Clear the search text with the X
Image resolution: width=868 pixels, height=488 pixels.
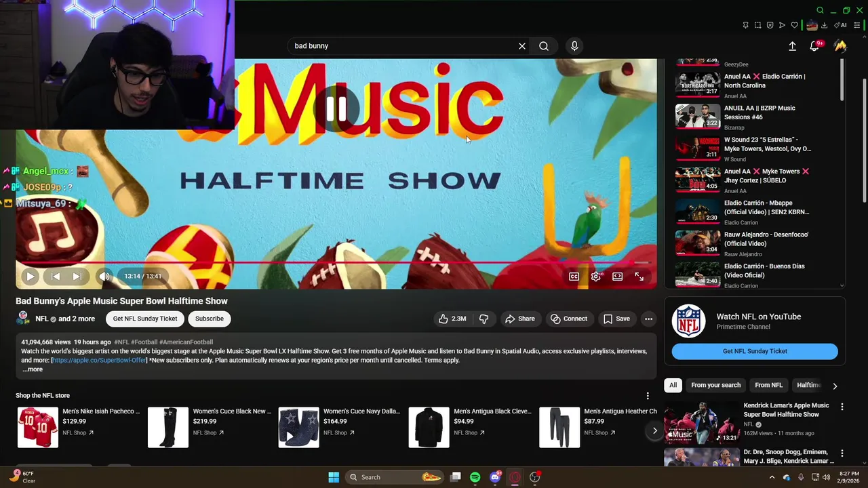click(x=522, y=46)
